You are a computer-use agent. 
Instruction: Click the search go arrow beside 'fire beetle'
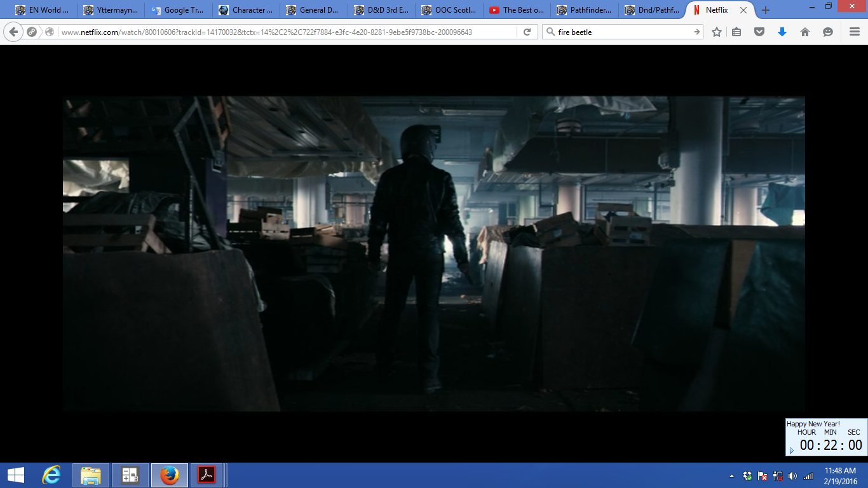pyautogui.click(x=696, y=32)
